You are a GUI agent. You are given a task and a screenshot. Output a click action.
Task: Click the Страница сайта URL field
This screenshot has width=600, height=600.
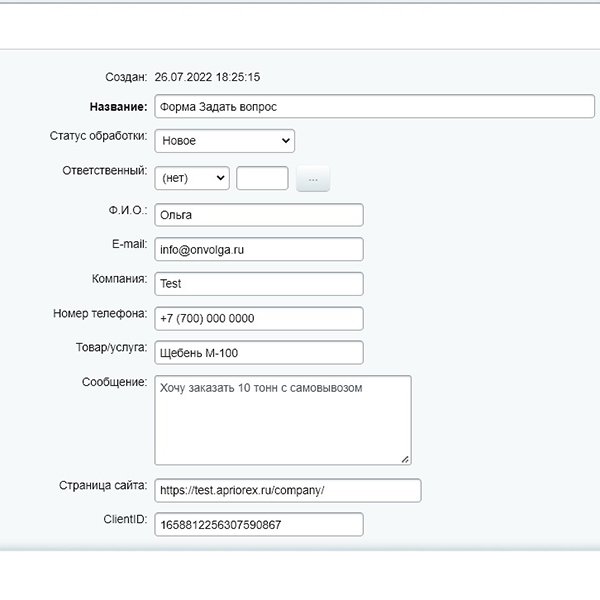pos(288,490)
